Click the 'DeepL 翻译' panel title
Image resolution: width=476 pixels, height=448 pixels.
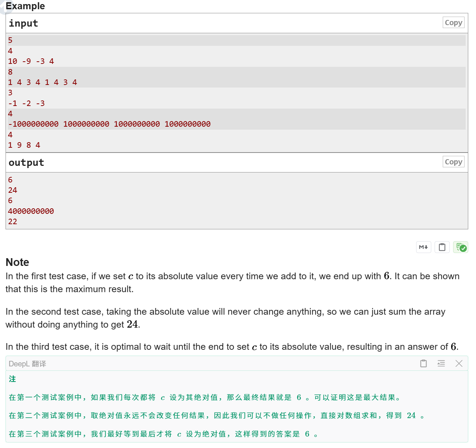click(27, 364)
